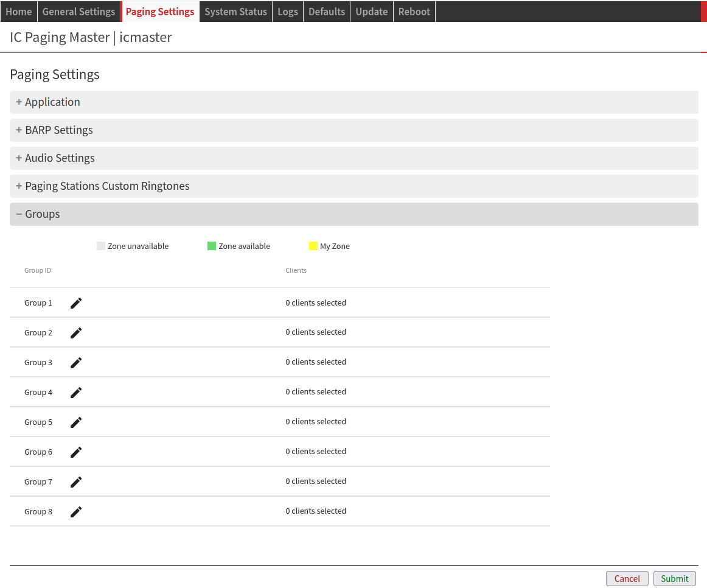The width and height of the screenshot is (707, 588).
Task: Select the pencil icon for Group 6
Action: pos(76,452)
